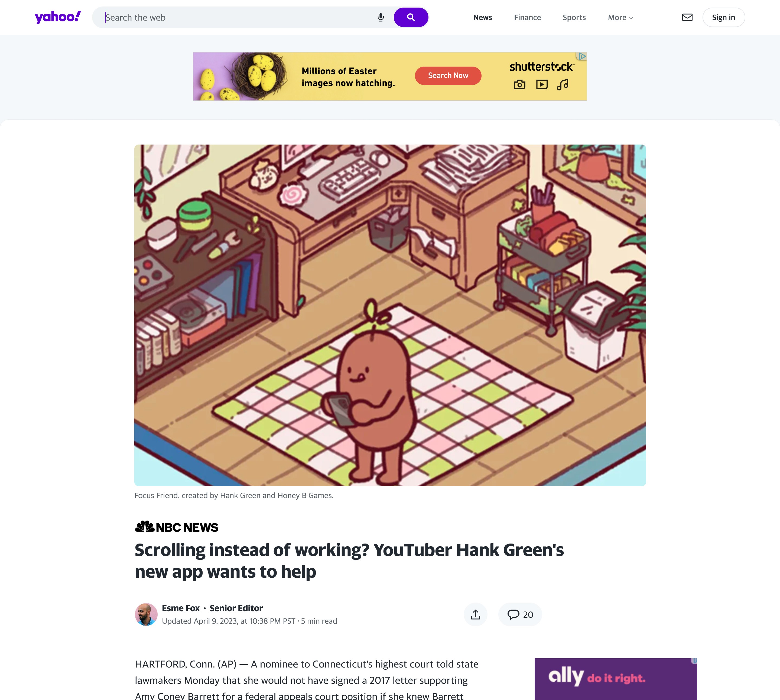Click the HARTFORD, Conn. article paragraph
The height and width of the screenshot is (700, 780).
[x=307, y=680]
